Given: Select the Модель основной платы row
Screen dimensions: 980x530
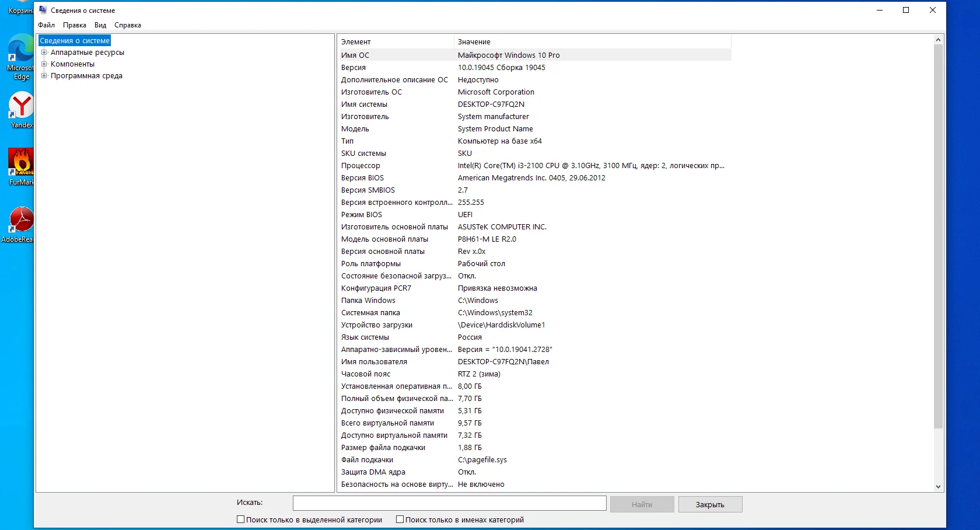Looking at the screenshot, I should [x=534, y=239].
